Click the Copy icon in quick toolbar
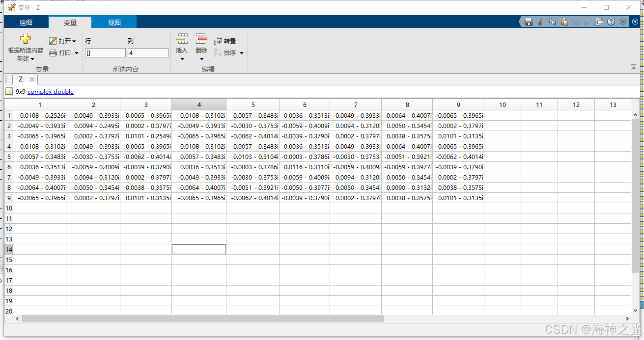This screenshot has width=644, height=340. pyautogui.click(x=552, y=22)
